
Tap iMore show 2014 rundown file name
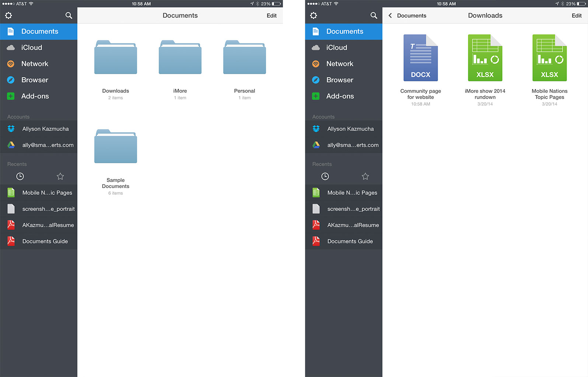click(x=485, y=94)
